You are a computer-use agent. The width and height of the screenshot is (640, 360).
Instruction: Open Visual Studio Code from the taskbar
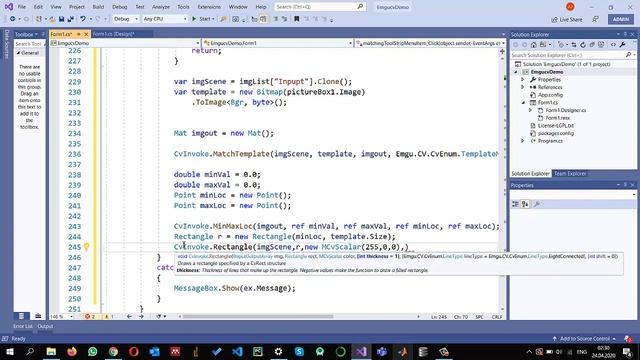(x=237, y=351)
